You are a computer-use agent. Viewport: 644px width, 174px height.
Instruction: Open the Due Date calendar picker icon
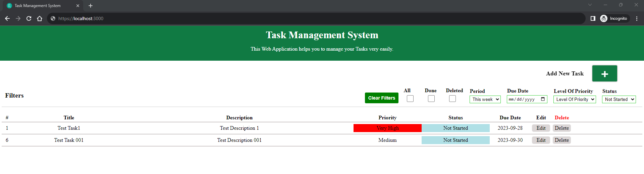(543, 99)
